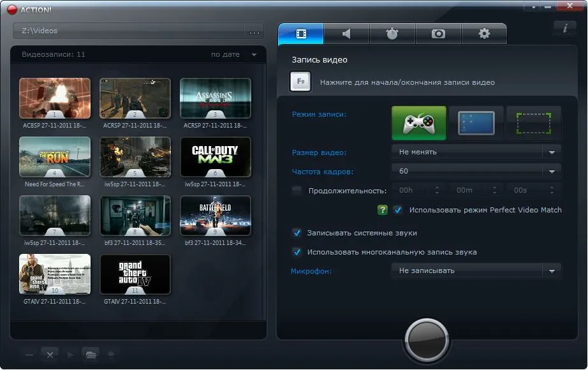The height and width of the screenshot is (370, 588).
Task: Click the delete recording X icon
Action: 50,354
